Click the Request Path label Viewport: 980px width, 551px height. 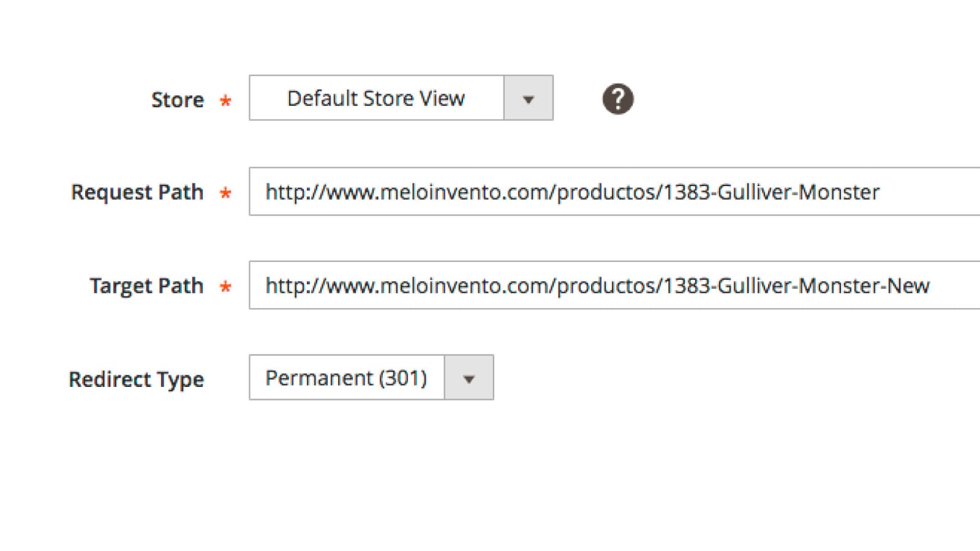click(x=137, y=192)
